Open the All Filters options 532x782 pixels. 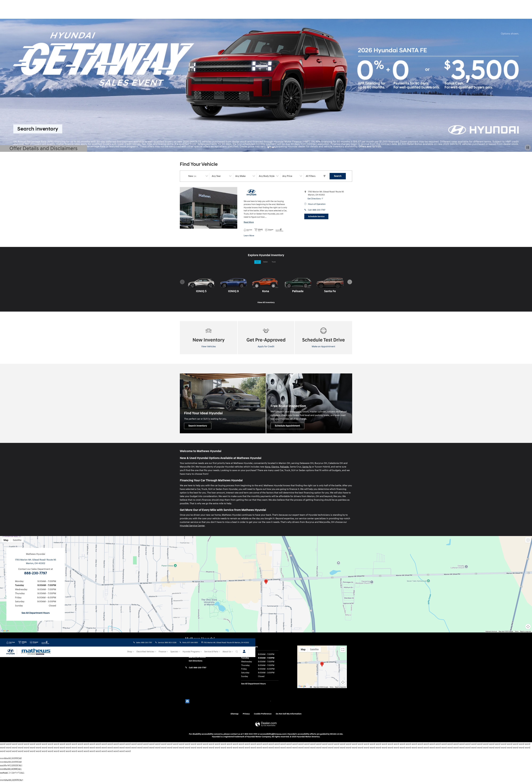click(x=316, y=176)
